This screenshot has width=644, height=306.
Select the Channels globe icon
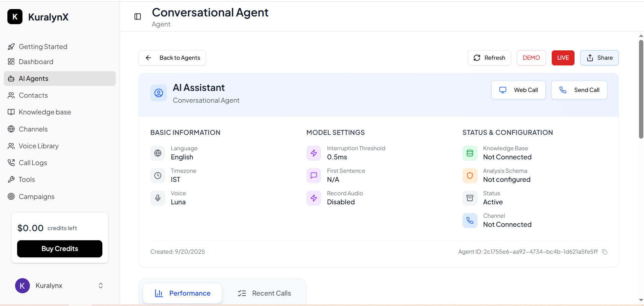tap(11, 129)
